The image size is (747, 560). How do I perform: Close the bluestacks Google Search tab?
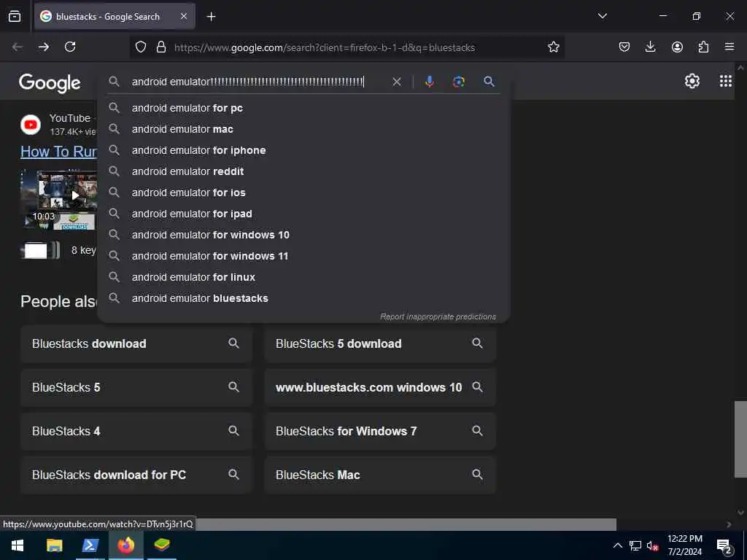tap(184, 17)
